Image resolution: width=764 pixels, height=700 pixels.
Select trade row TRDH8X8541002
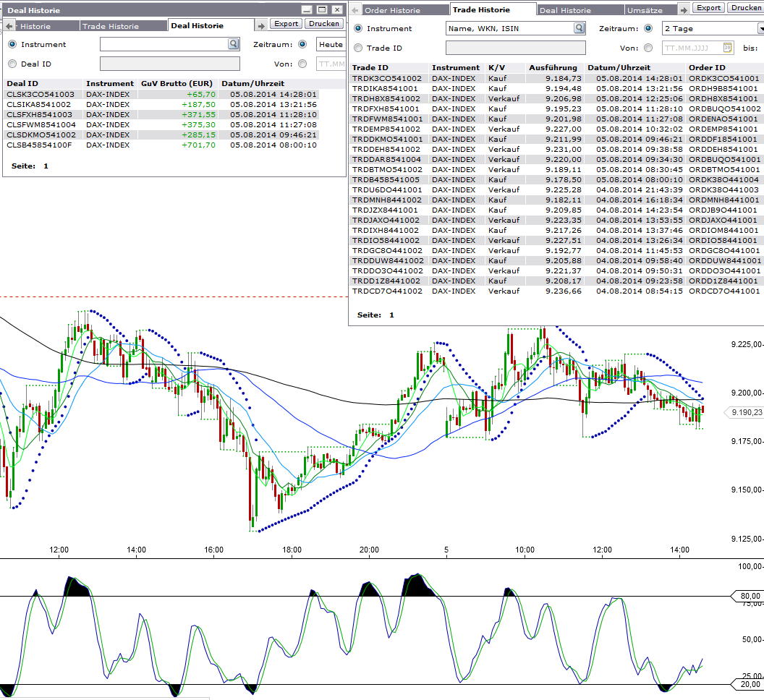557,98
